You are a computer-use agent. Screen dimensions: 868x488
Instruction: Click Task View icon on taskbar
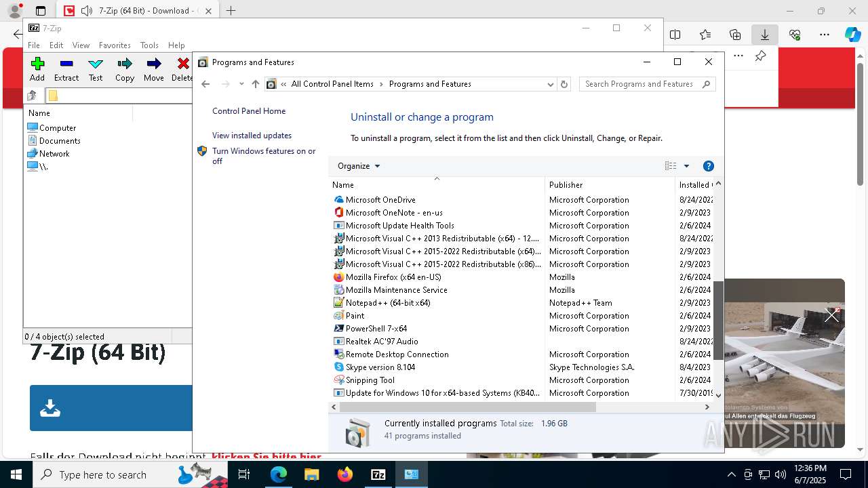[244, 474]
